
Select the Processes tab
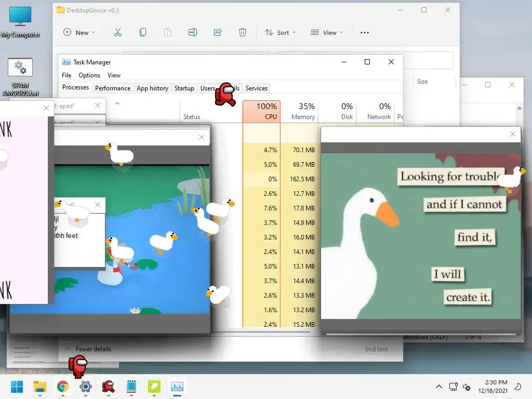click(75, 87)
